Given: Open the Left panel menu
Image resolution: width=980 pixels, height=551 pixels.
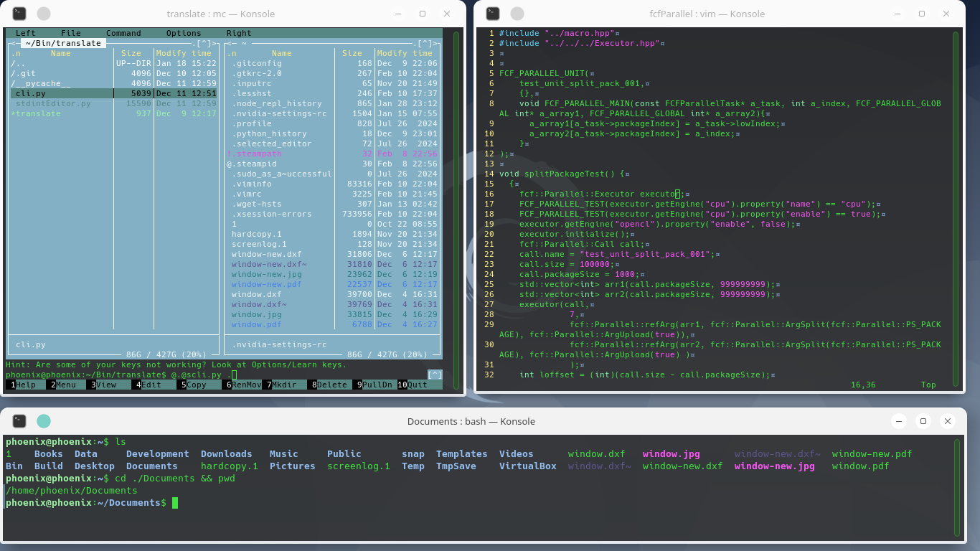Looking at the screenshot, I should pos(25,33).
